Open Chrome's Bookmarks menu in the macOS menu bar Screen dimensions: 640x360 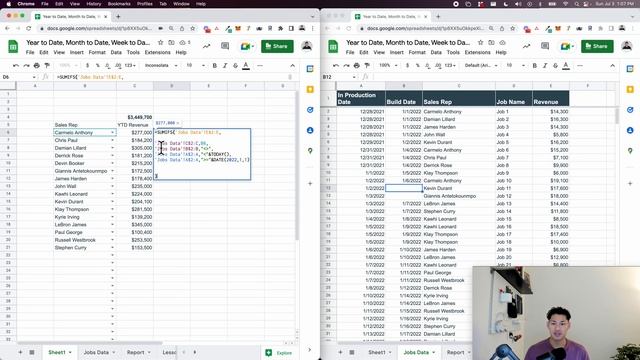click(x=119, y=4)
